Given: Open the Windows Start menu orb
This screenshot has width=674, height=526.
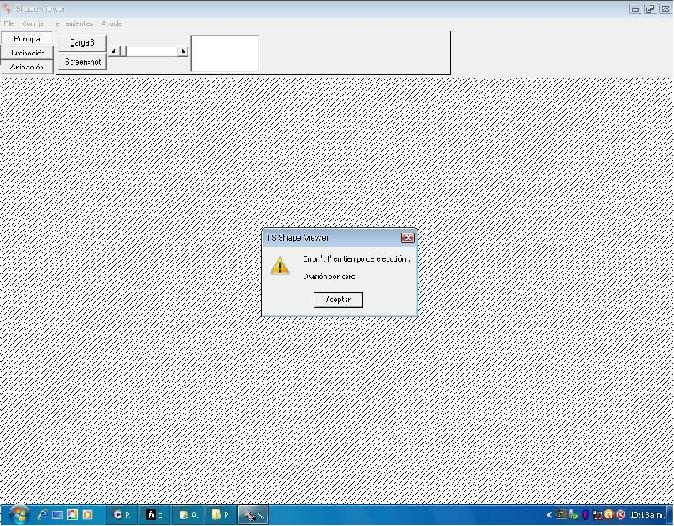Looking at the screenshot, I should 17,514.
